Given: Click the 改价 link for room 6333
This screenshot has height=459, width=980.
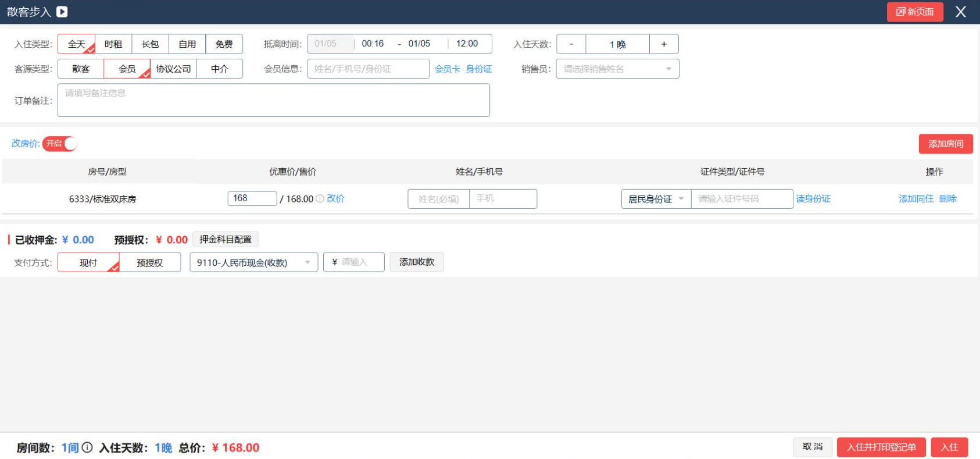Looking at the screenshot, I should 335,198.
